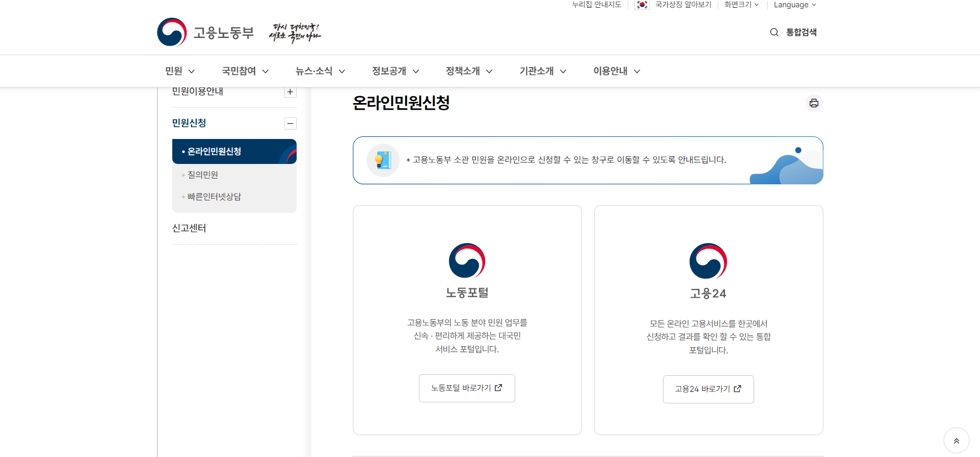This screenshot has height=457, width=980.
Task: Click the 노동포털 emblem logo
Action: [x=467, y=260]
